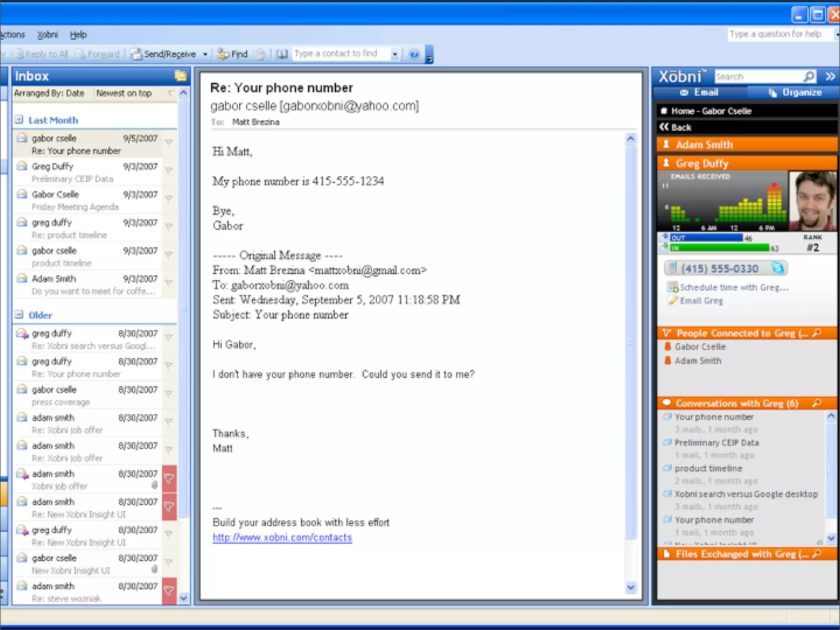Click the Inbox folder icon in header
Image resolution: width=840 pixels, height=630 pixels.
(180, 76)
